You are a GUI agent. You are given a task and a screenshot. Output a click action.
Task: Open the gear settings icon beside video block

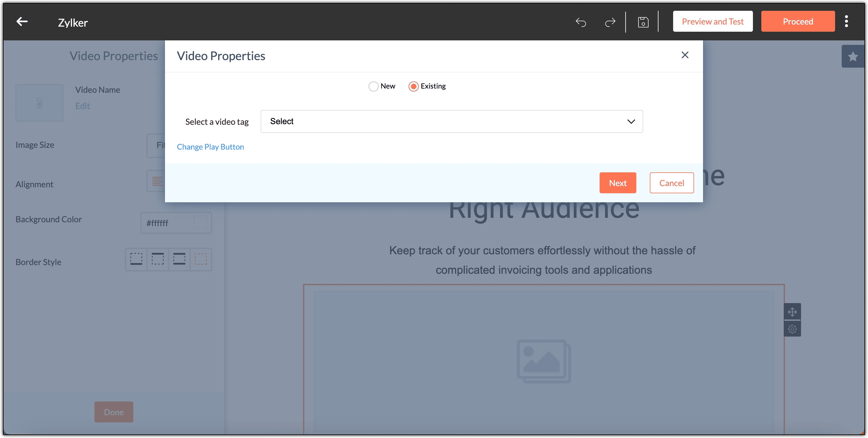[x=792, y=329]
